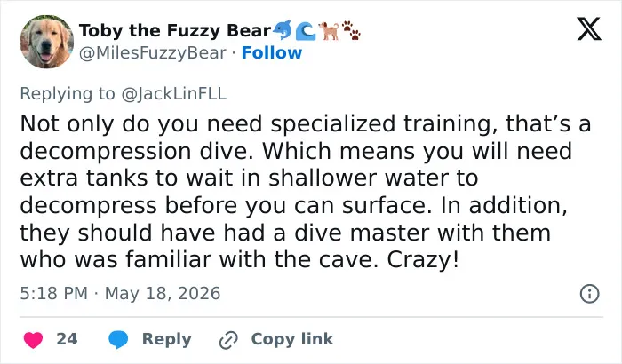Click the chain copy link icon
The width and height of the screenshot is (622, 364).
228,340
